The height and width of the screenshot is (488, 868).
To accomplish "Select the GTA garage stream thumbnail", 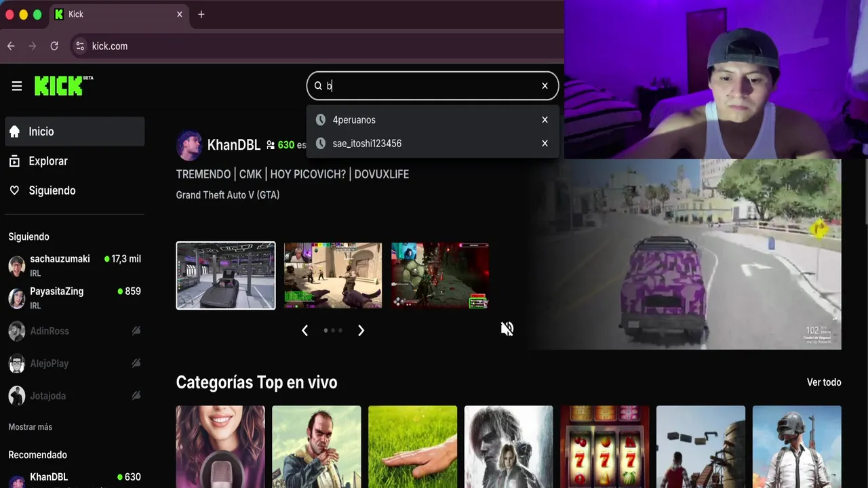I will tap(226, 275).
